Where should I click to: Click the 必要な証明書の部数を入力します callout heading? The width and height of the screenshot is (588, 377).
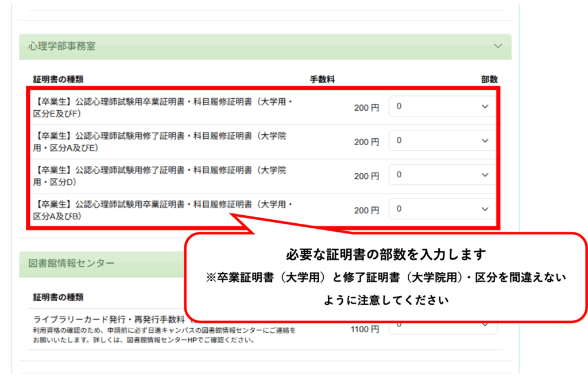[x=386, y=254]
